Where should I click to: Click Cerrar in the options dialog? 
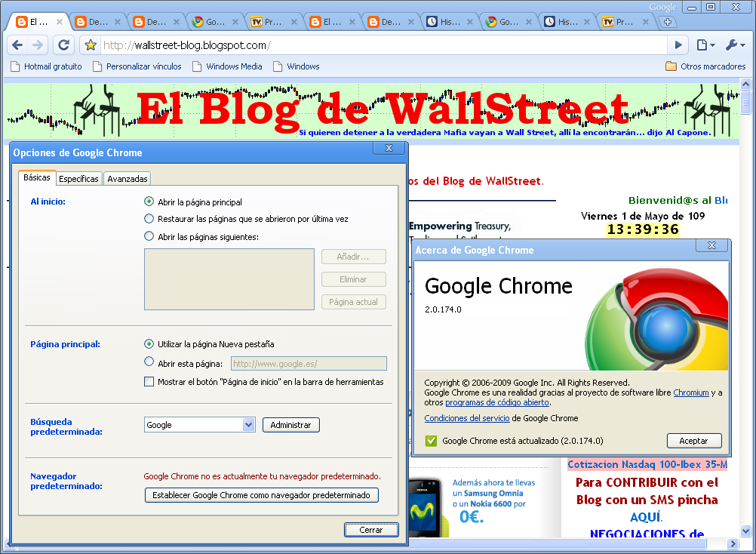371,530
